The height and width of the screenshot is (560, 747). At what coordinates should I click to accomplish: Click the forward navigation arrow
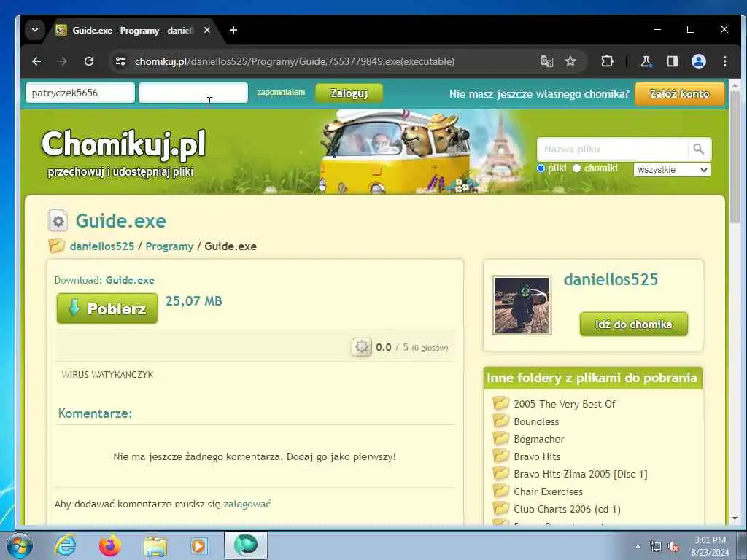click(63, 61)
